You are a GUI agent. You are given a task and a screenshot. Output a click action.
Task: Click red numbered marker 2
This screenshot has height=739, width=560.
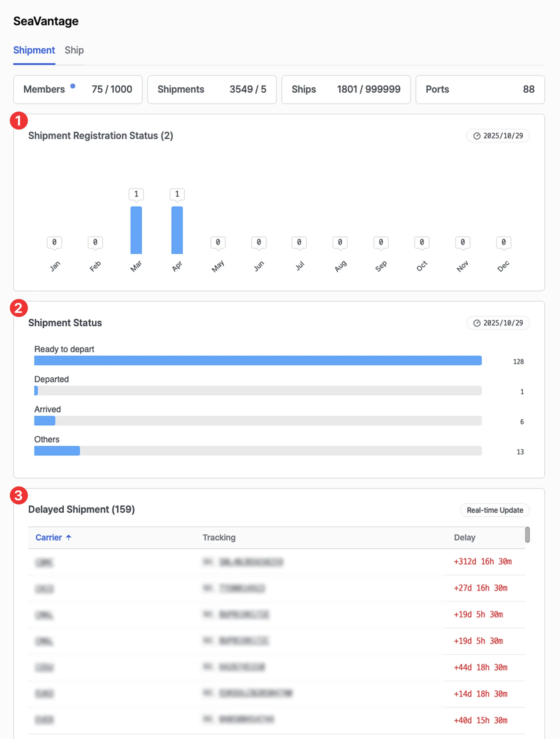pos(18,308)
